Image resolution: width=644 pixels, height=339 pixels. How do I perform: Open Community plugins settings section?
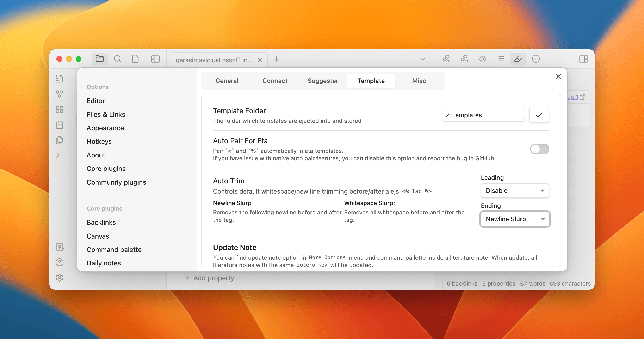click(116, 182)
